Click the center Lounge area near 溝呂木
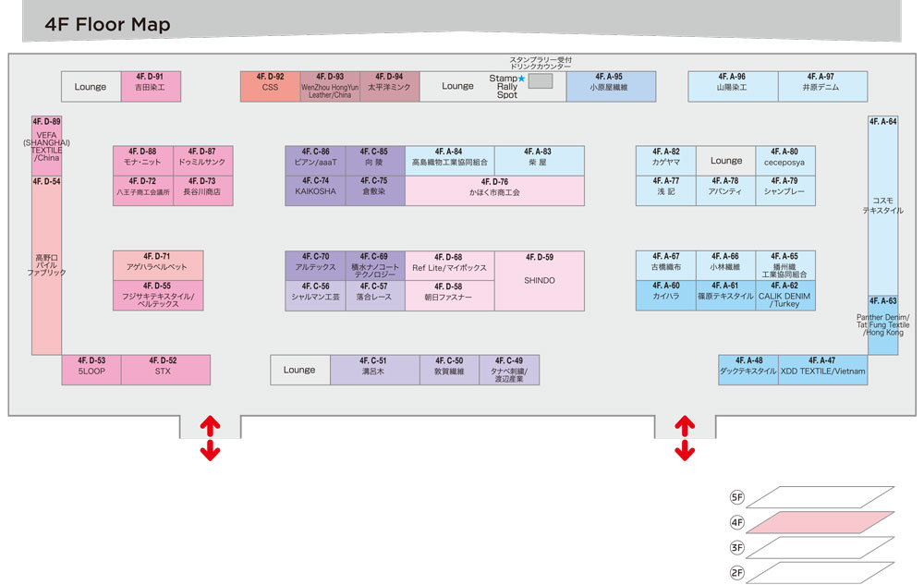This screenshot has width=924, height=585. pyautogui.click(x=299, y=369)
